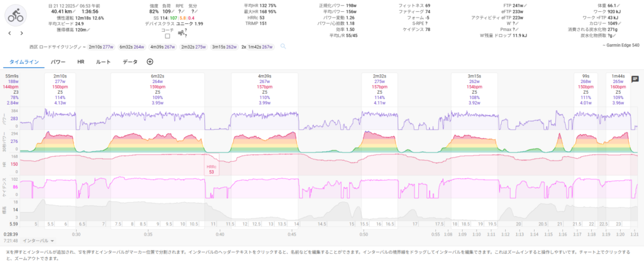644x269 pixels.
Task: Click the magnifier icon to find intervals
Action: [283, 47]
